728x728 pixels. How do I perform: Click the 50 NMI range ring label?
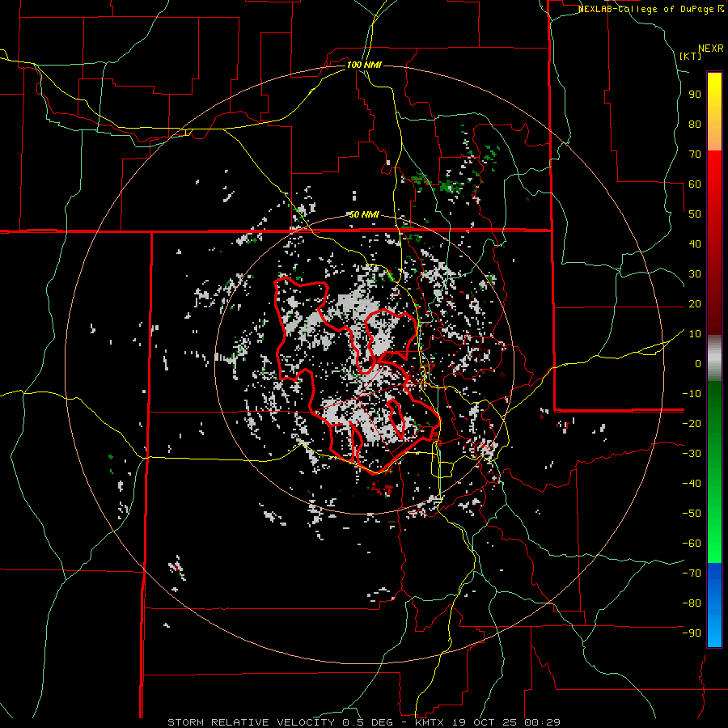point(364,214)
